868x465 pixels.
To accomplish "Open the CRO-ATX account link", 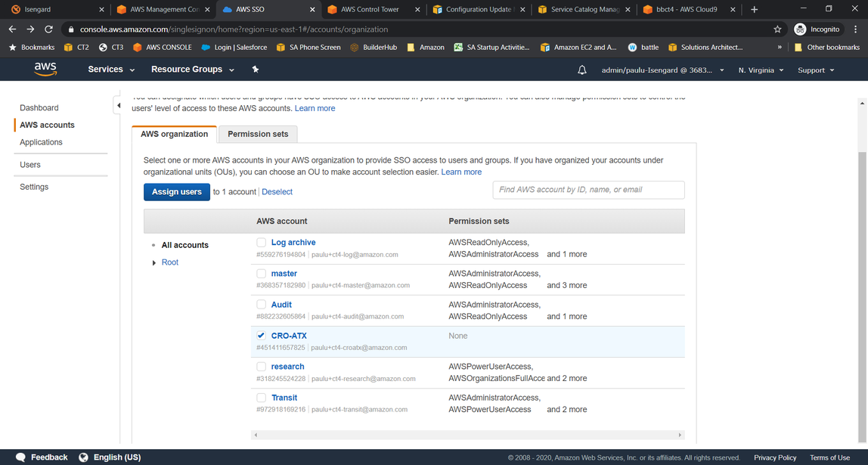I will (289, 336).
